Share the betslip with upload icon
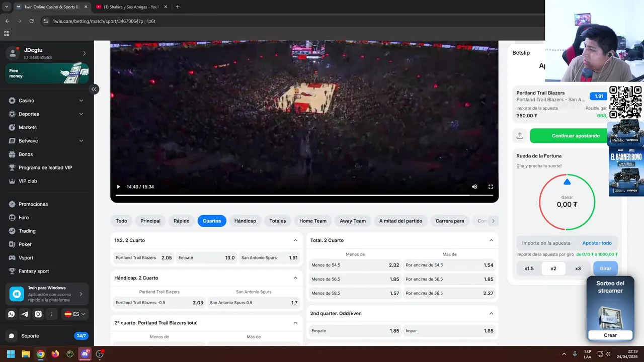Viewport: 644px width, 362px height. point(520,136)
